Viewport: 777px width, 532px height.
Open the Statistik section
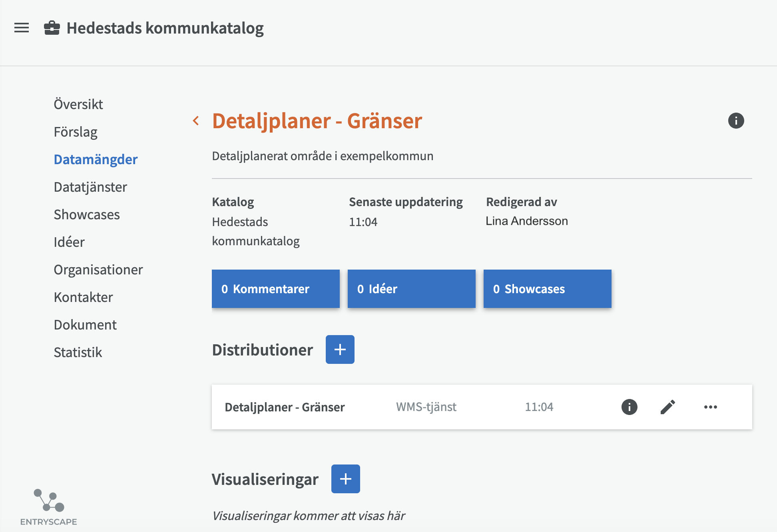[x=78, y=352]
